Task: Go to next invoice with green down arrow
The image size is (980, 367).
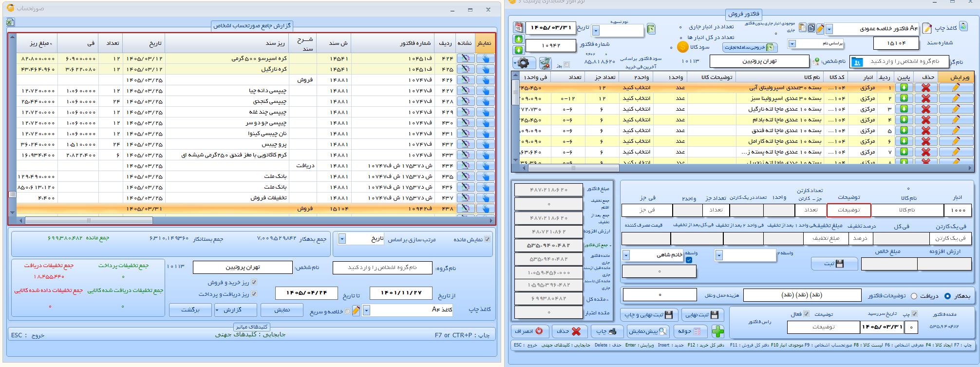Action: tap(519, 50)
